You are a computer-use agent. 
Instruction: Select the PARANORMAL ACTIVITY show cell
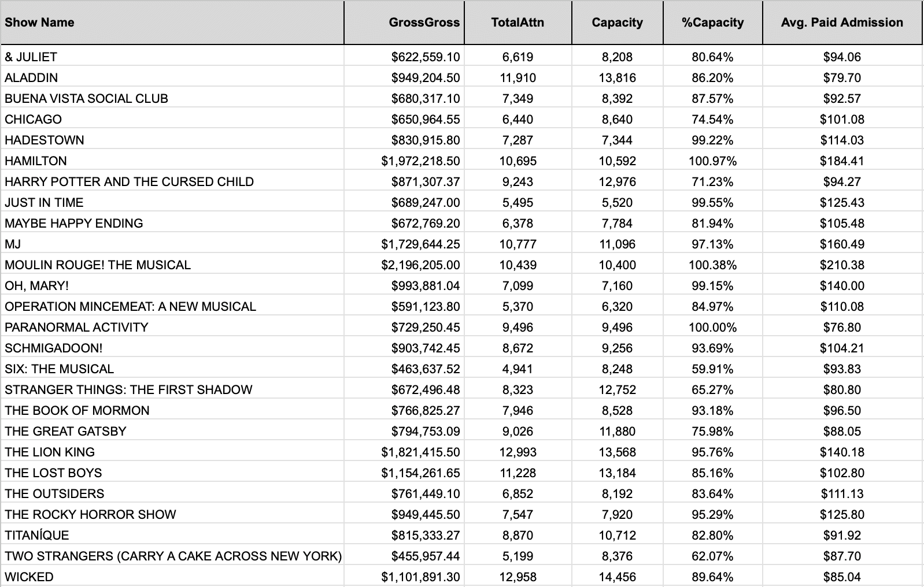point(172,328)
